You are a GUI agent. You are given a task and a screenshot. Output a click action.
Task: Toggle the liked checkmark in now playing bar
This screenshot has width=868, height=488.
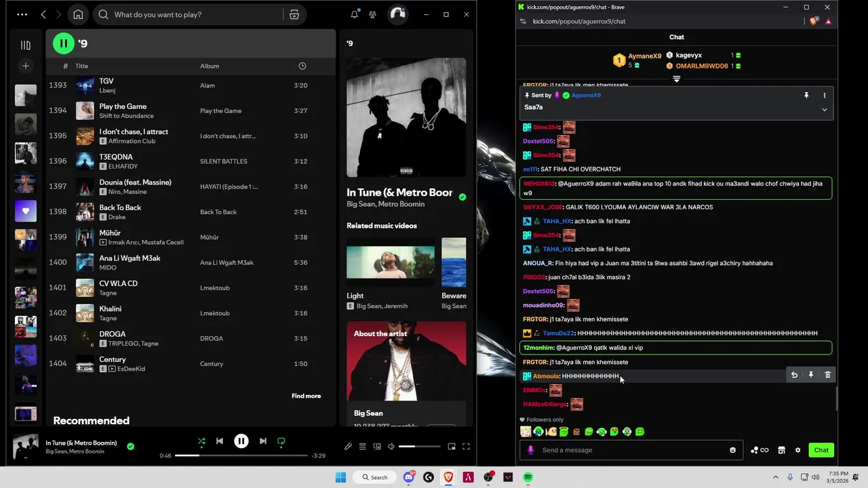click(130, 447)
